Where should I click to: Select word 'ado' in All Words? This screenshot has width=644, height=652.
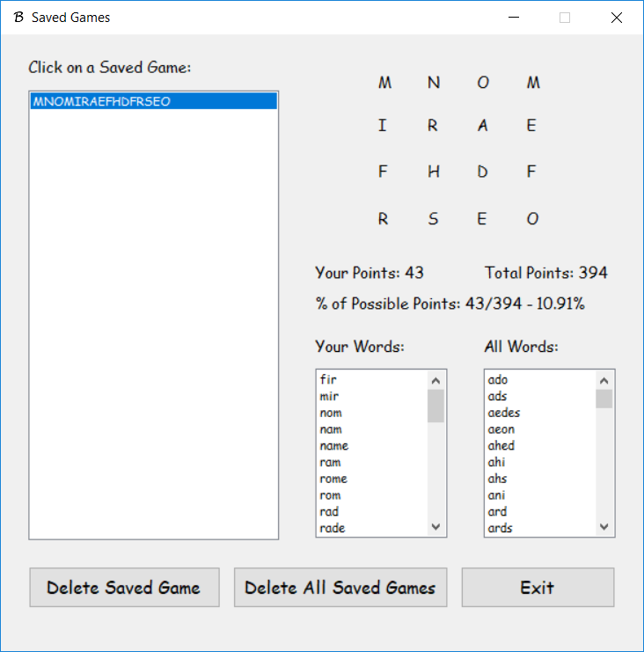tap(498, 380)
